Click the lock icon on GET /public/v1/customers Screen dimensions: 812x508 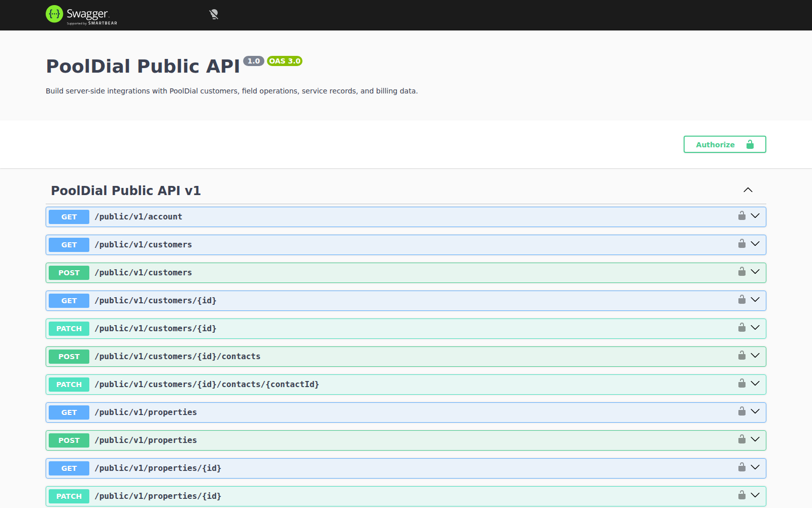click(742, 243)
